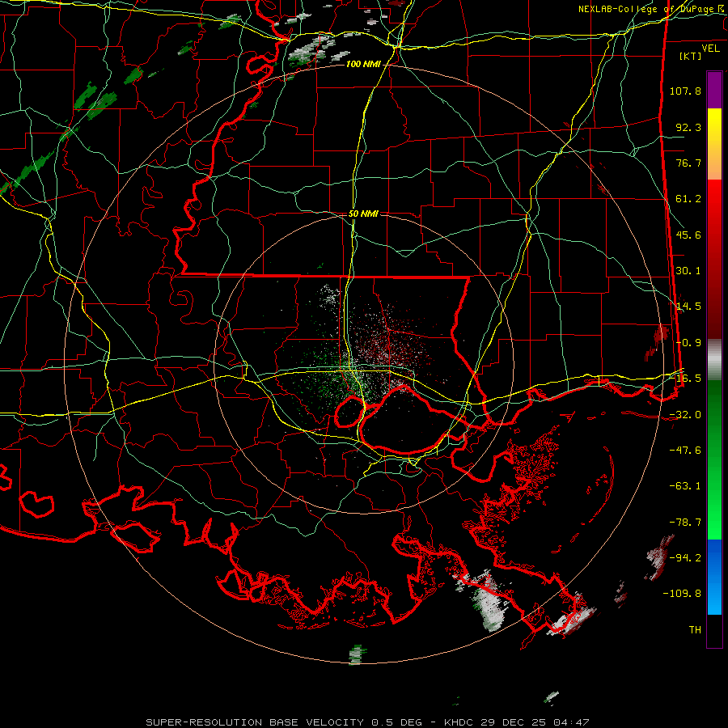Click the 'TH' threshold label

[695, 630]
